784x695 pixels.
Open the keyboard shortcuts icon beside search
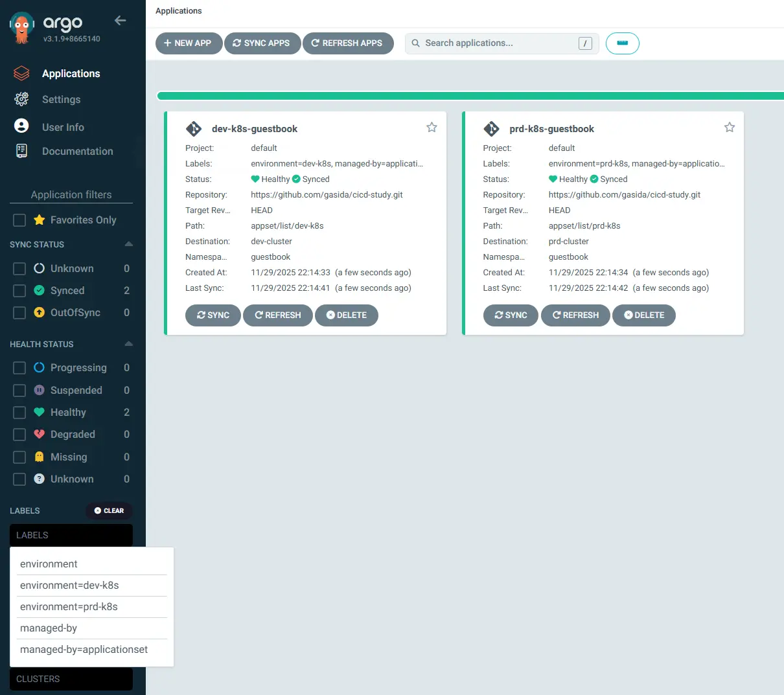point(622,43)
